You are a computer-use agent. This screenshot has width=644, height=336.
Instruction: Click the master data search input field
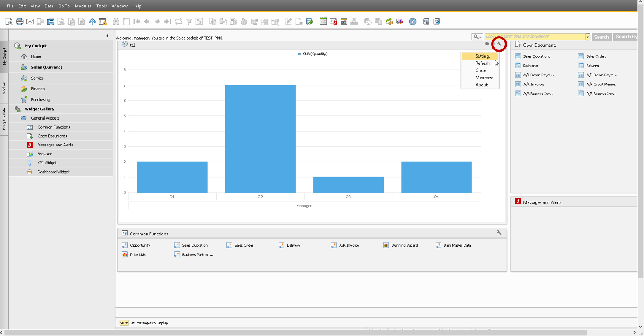pyautogui.click(x=535, y=37)
